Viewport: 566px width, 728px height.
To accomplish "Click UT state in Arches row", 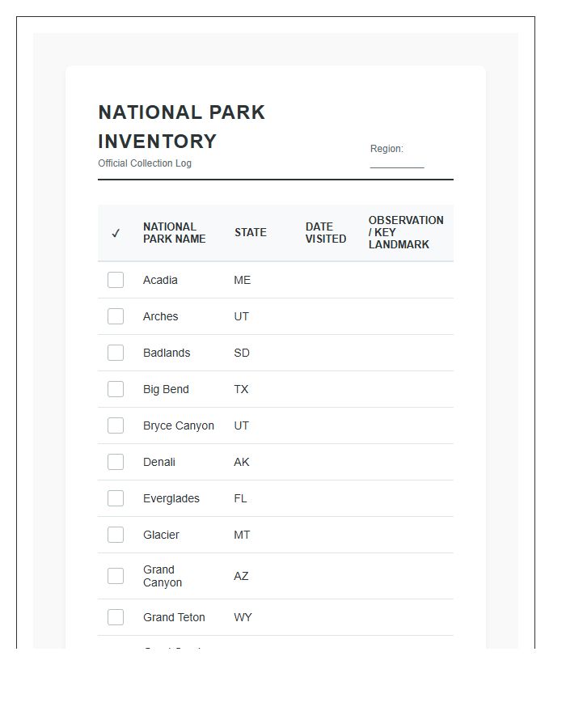I will [x=241, y=316].
